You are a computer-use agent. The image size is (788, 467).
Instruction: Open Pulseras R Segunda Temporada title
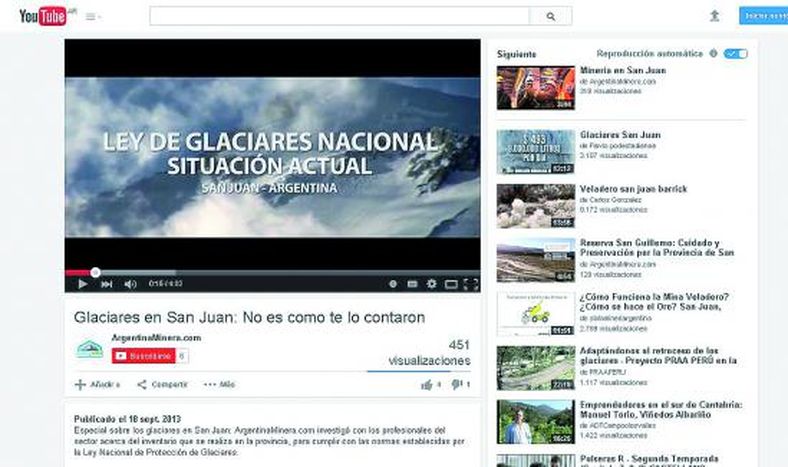pos(649,459)
